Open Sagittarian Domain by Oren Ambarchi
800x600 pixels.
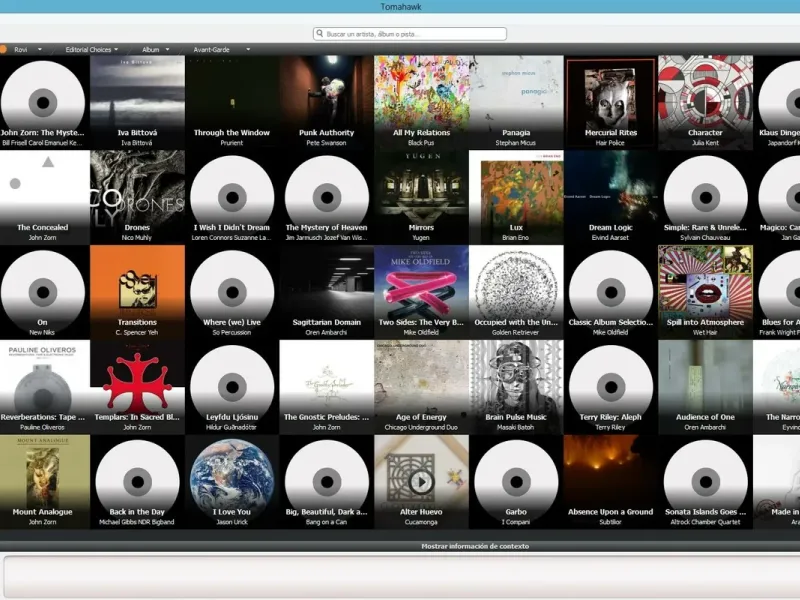[x=327, y=292]
